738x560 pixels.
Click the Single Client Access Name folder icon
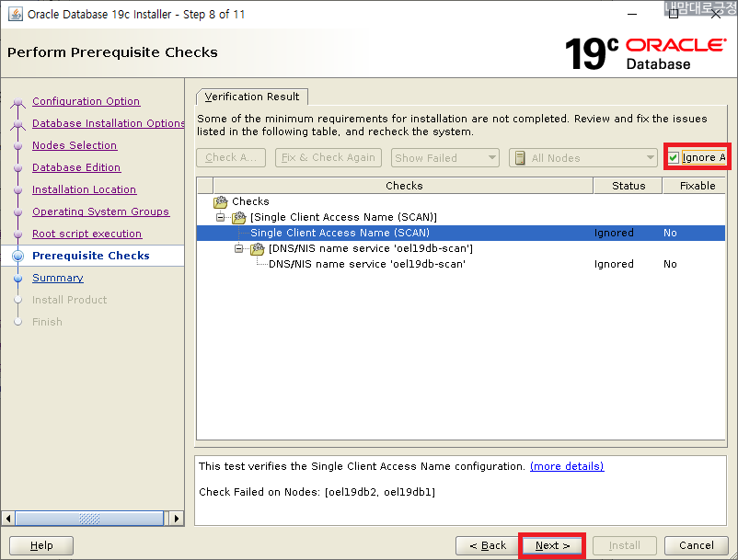click(x=239, y=218)
